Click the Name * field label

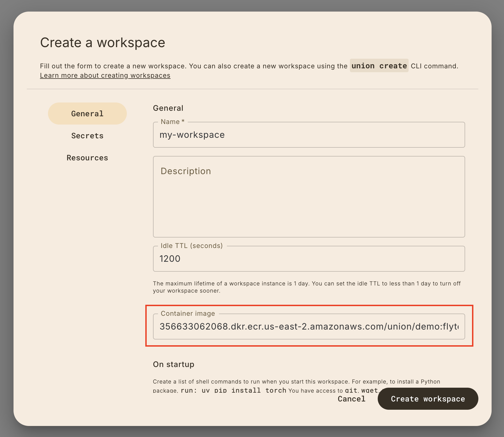172,122
